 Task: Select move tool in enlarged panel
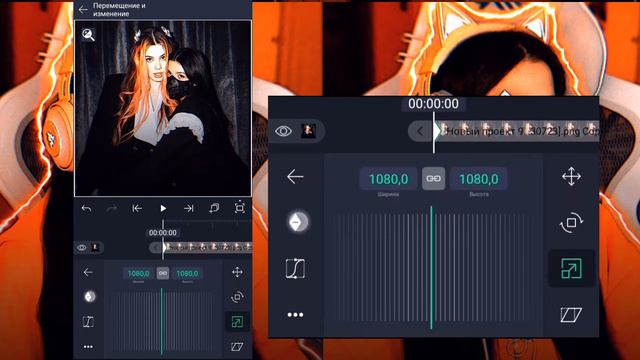click(571, 177)
